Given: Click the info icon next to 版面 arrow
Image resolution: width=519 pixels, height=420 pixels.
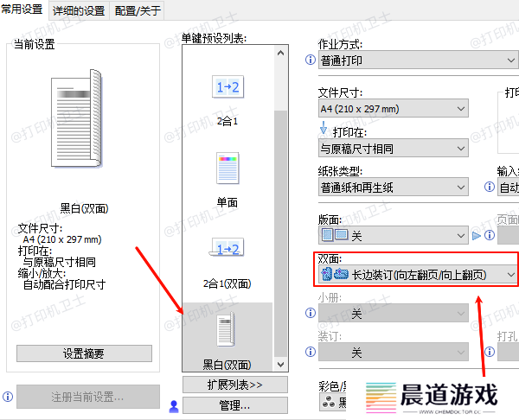Looking at the screenshot, I should (x=490, y=235).
